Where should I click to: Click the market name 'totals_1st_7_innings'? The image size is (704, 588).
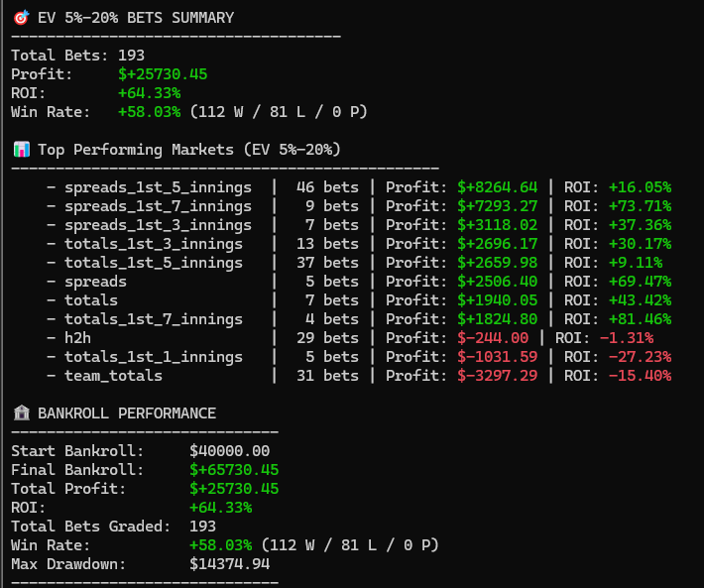coord(154,319)
